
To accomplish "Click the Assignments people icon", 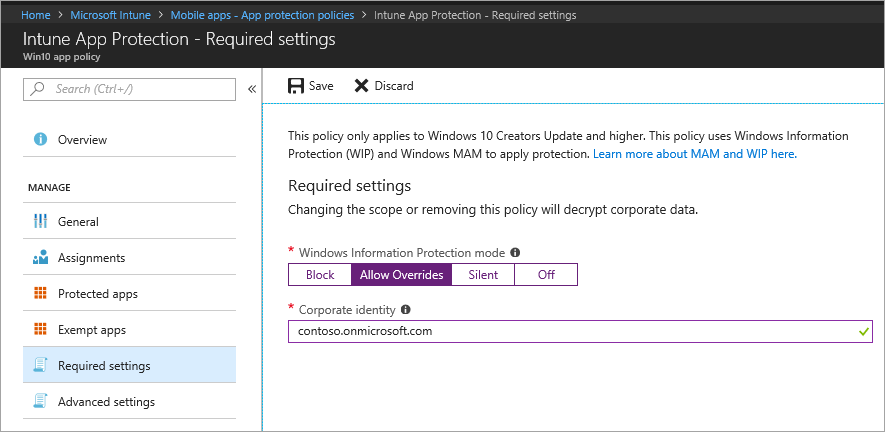I will point(41,258).
